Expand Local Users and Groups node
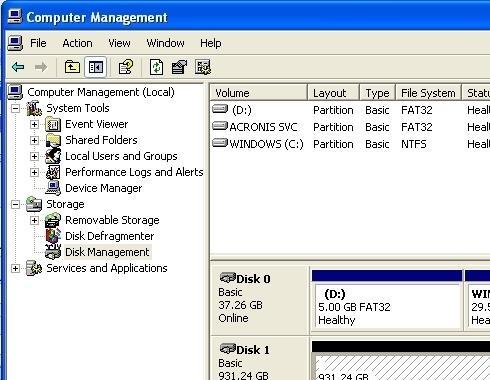 pyautogui.click(x=34, y=156)
